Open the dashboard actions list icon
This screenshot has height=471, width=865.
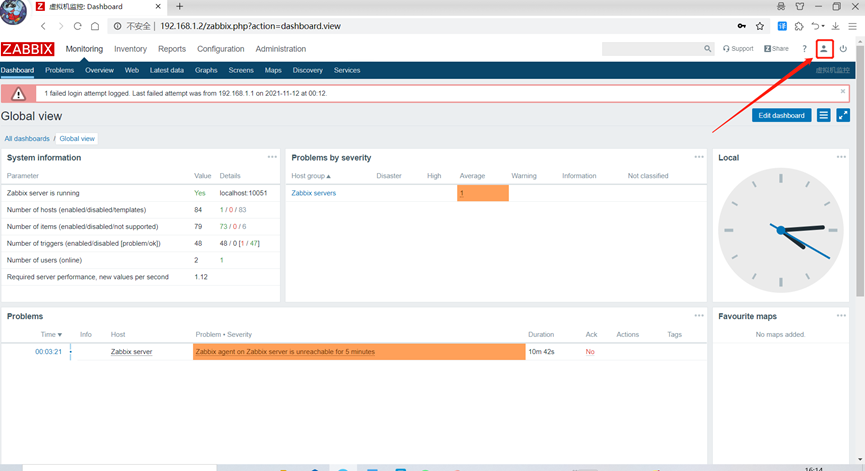coord(824,115)
